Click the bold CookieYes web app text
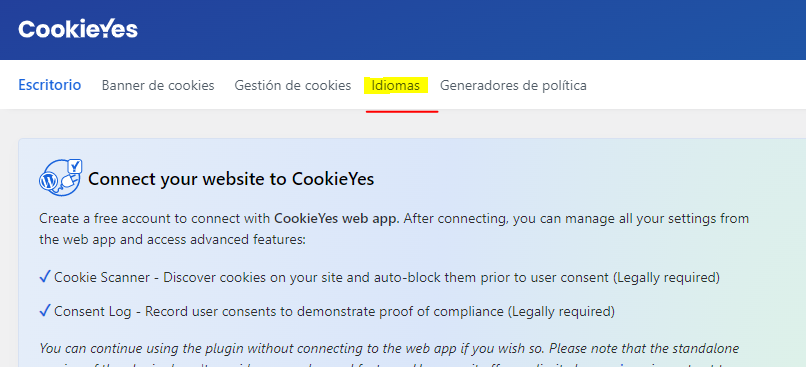 [x=337, y=218]
